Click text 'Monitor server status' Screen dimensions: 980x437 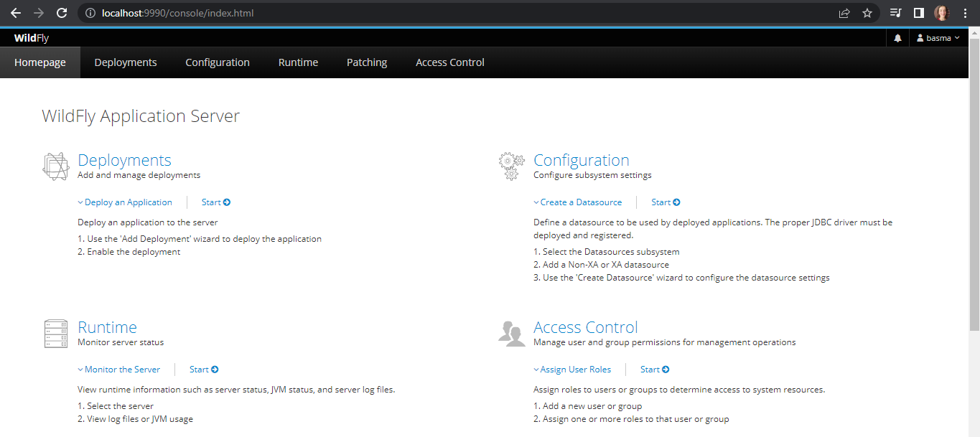click(121, 342)
